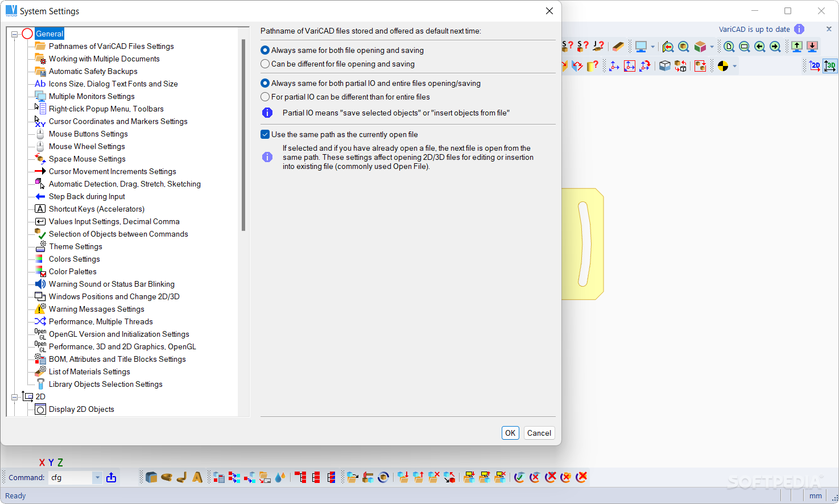839x504 pixels.
Task: Select Working with Multiple Documents
Action: pyautogui.click(x=104, y=59)
